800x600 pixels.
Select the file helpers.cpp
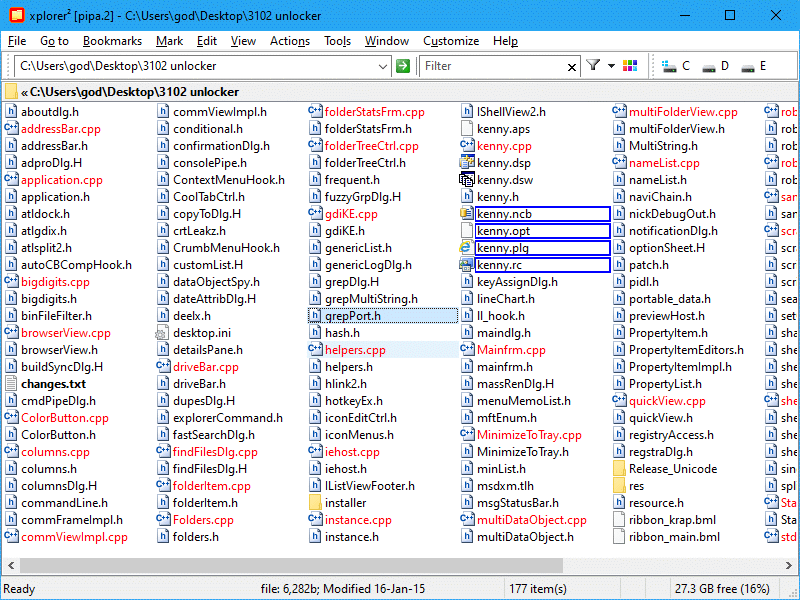pyautogui.click(x=355, y=350)
